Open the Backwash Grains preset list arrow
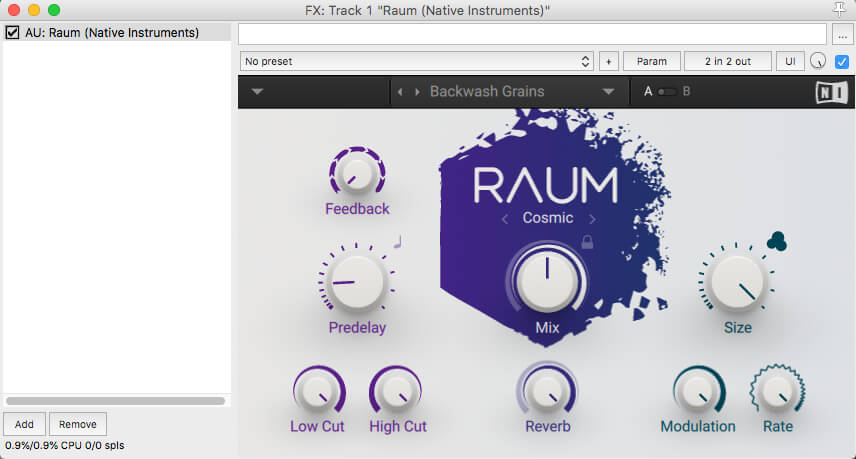The height and width of the screenshot is (459, 856). pos(608,92)
